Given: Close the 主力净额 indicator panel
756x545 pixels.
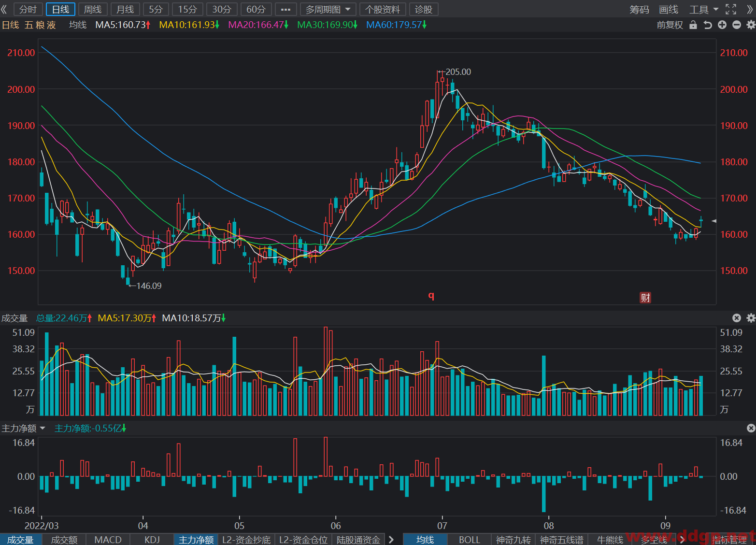Looking at the screenshot, I should [x=751, y=428].
